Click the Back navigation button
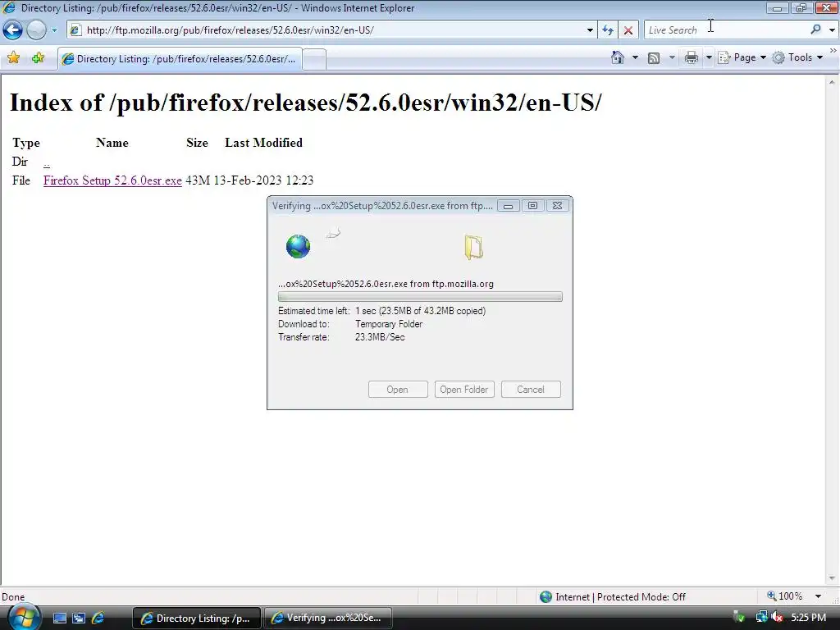This screenshot has height=630, width=840. 13,30
